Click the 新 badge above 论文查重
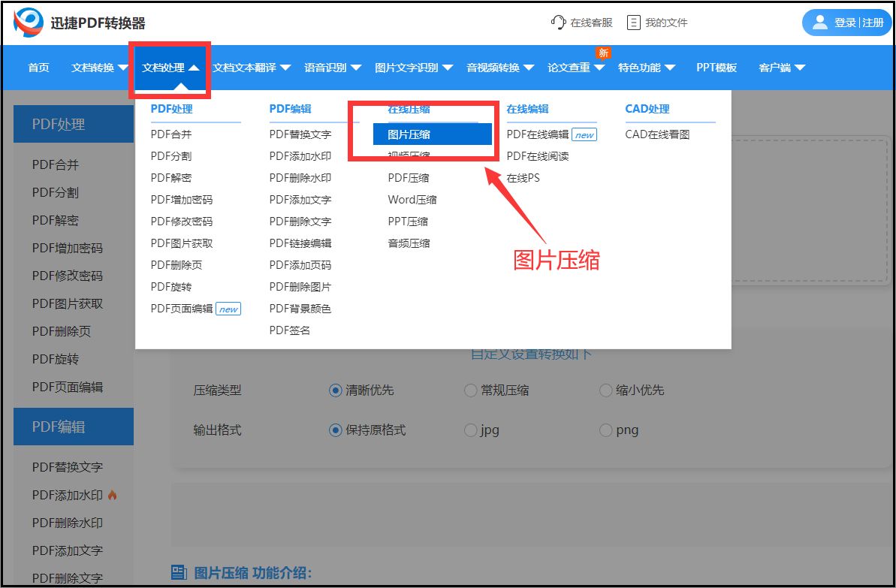 coord(602,53)
